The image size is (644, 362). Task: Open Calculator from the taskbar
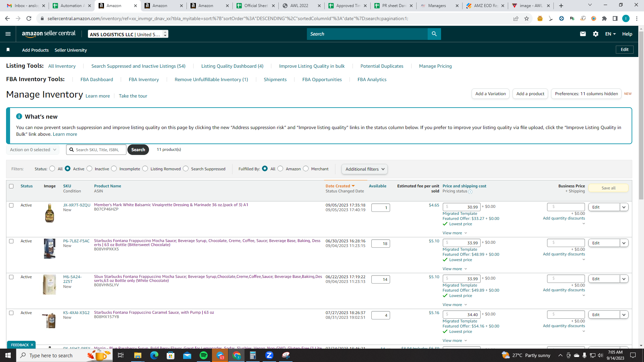tap(253, 355)
